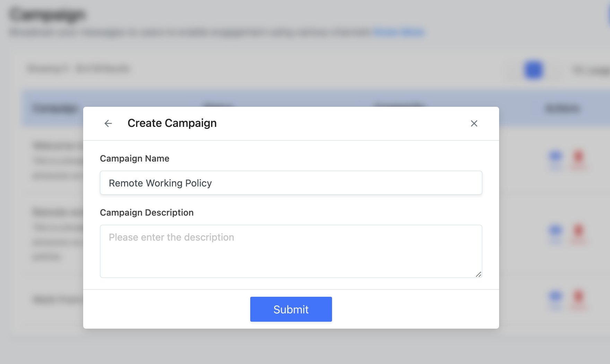
Task: Click the Campaign Name input field
Action: pyautogui.click(x=291, y=183)
